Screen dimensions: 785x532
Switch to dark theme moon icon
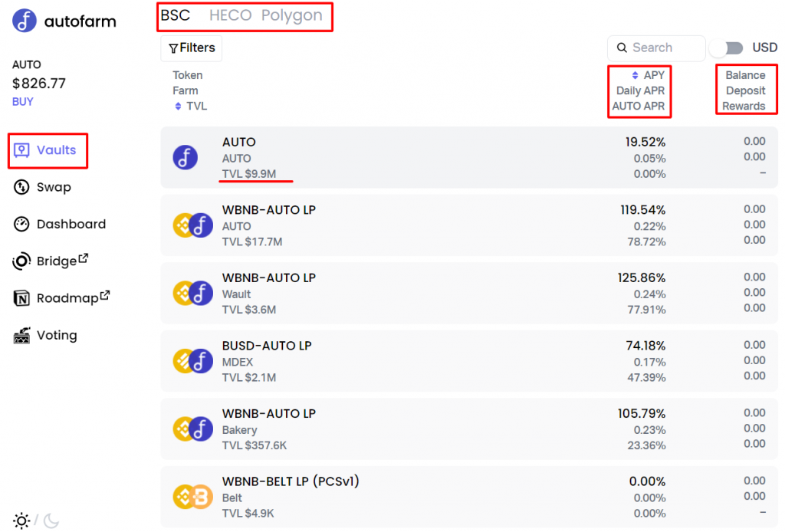click(x=51, y=521)
